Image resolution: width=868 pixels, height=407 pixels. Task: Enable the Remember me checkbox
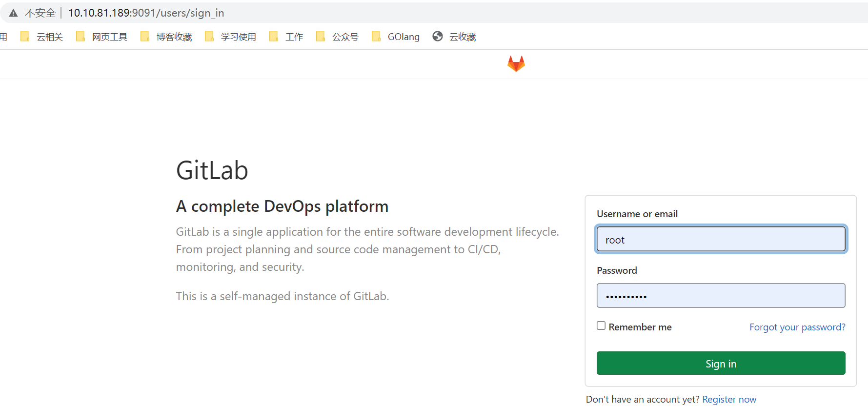pos(601,326)
